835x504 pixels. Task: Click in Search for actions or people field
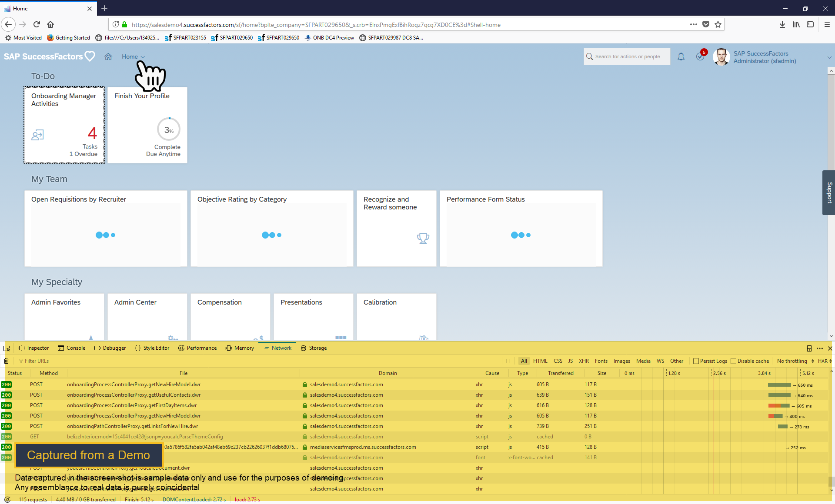click(627, 56)
